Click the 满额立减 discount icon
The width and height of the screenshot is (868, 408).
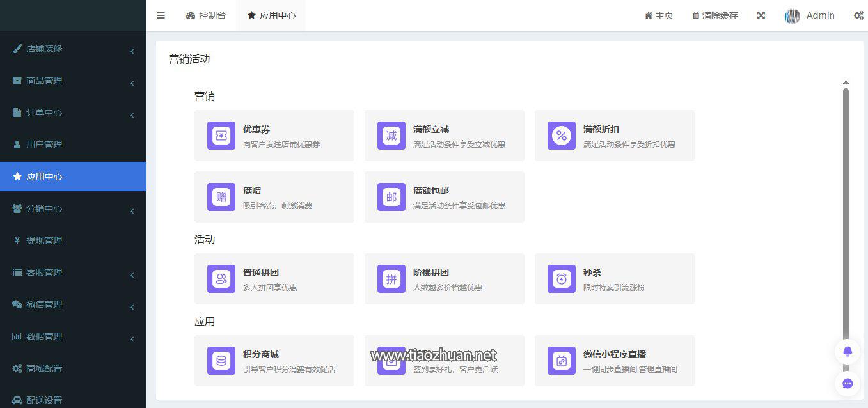click(391, 136)
